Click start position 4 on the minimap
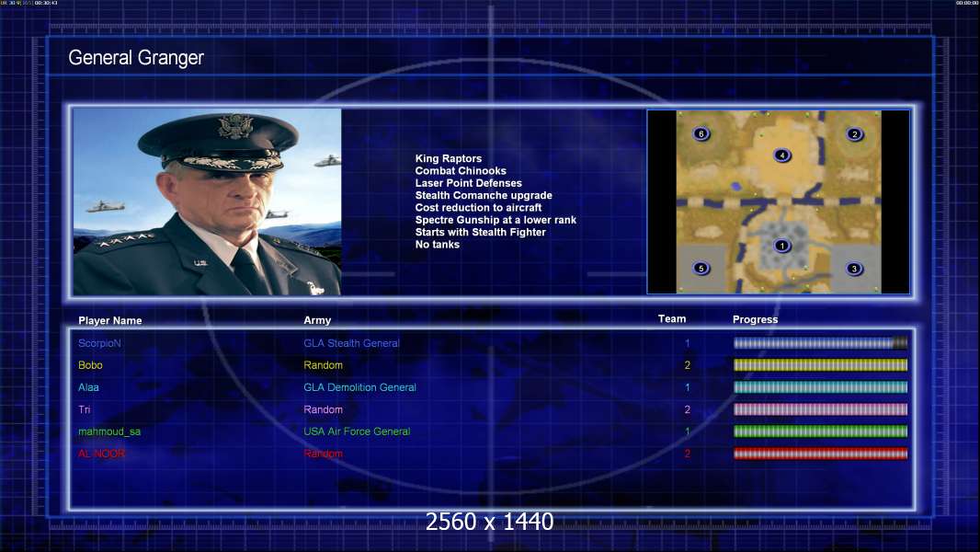This screenshot has width=980, height=552. click(x=781, y=155)
